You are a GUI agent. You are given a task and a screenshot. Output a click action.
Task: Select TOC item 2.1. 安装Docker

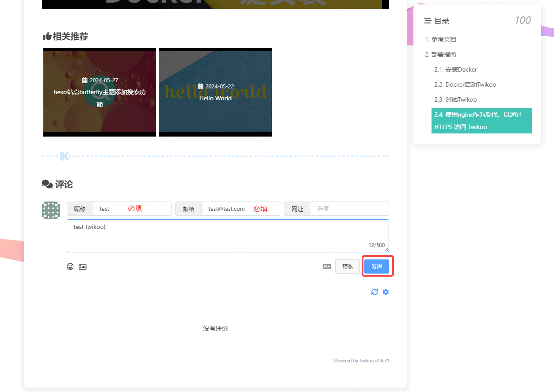pos(455,69)
